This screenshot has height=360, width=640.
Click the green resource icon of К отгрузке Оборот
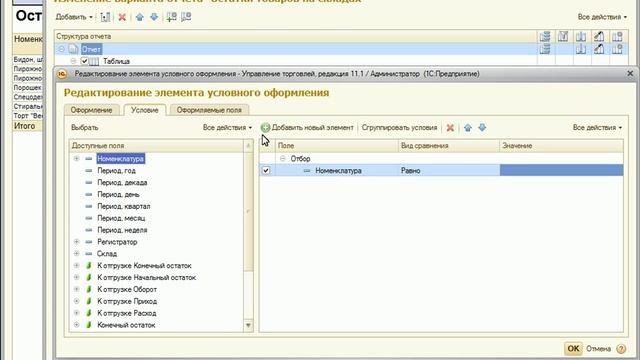(x=89, y=289)
